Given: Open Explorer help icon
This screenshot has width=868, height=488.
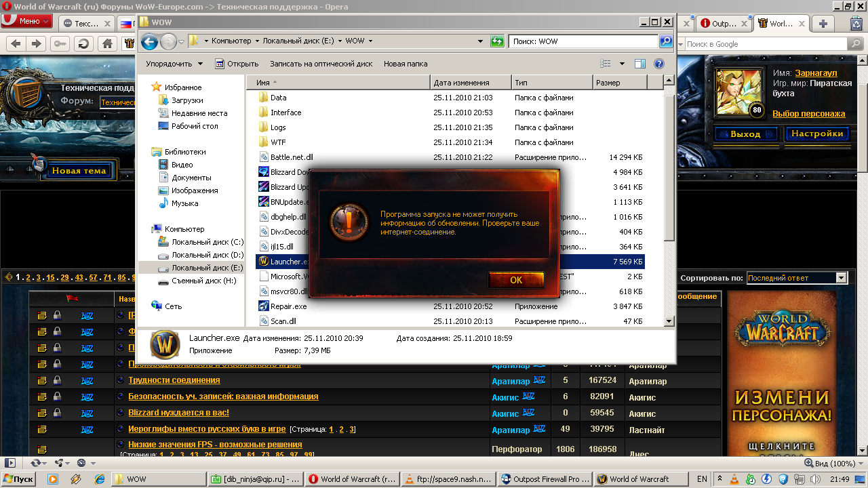Looking at the screenshot, I should (x=658, y=64).
